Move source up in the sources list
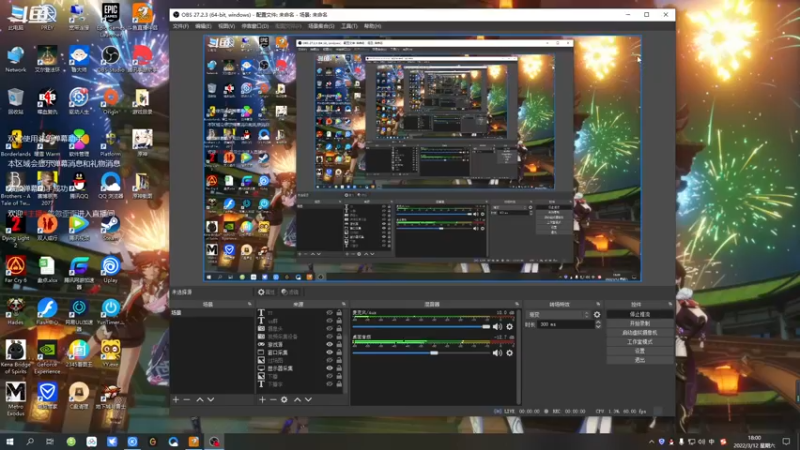Image resolution: width=800 pixels, height=450 pixels. click(297, 400)
